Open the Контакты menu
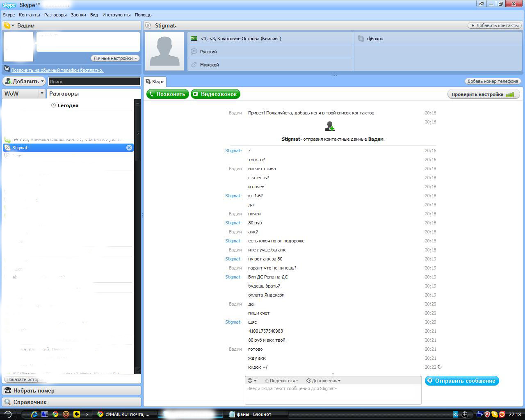The image size is (525, 420). (x=30, y=15)
